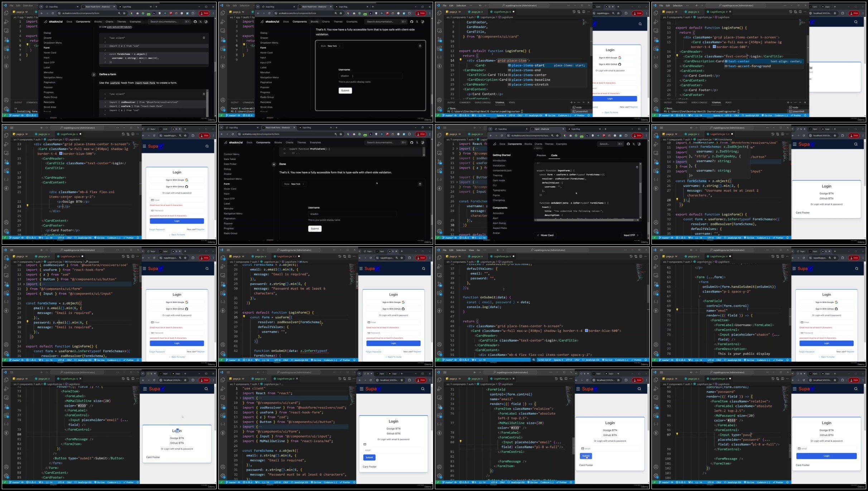The width and height of the screenshot is (868, 491).
Task: Open X (Twitter) icon beside the short Search... box
Action: (x=634, y=144)
